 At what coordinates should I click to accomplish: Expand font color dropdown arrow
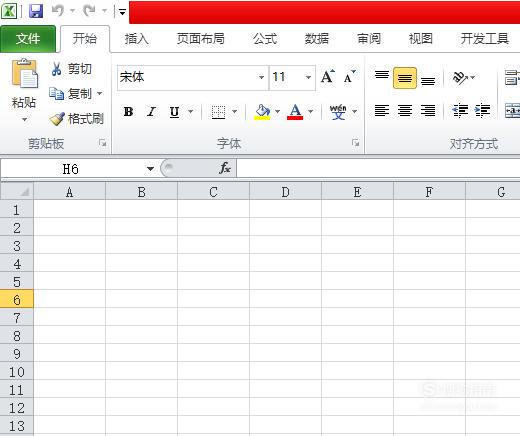coord(311,112)
